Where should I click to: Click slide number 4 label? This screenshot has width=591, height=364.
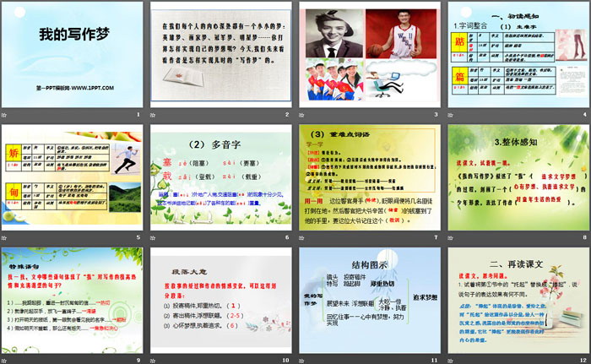tap(584, 114)
